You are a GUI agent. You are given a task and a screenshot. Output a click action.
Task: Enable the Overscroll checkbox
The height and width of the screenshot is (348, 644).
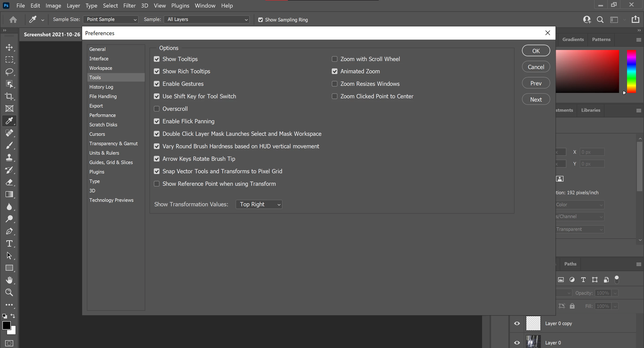157,109
